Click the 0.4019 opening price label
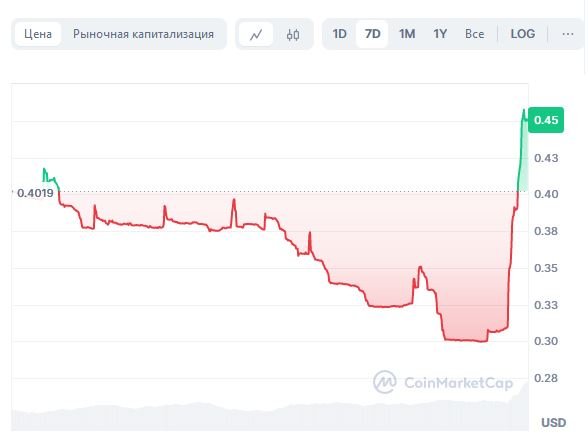The width and height of the screenshot is (588, 439). pos(35,193)
